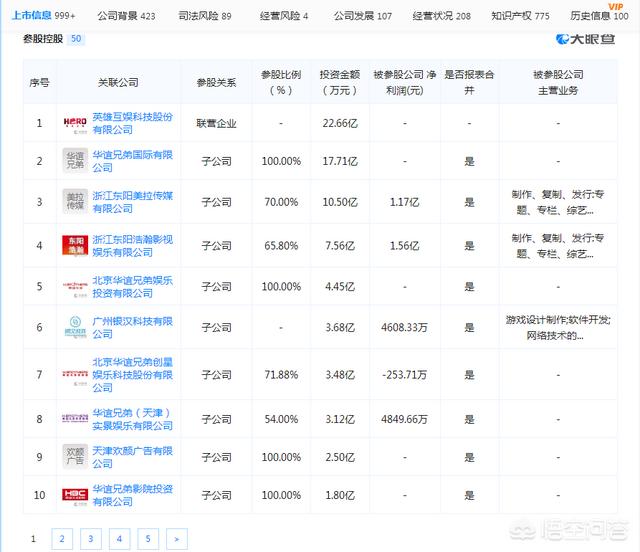Click the red 东阳浩瀚 logo
640x552 pixels.
(x=75, y=245)
